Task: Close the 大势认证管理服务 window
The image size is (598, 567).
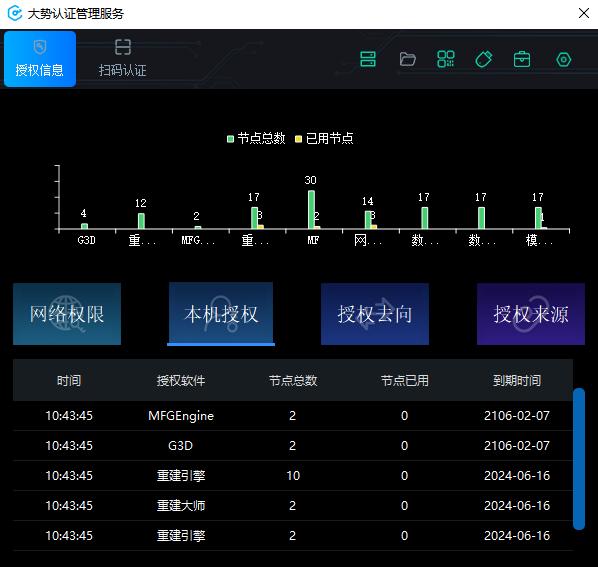Action: pos(584,13)
